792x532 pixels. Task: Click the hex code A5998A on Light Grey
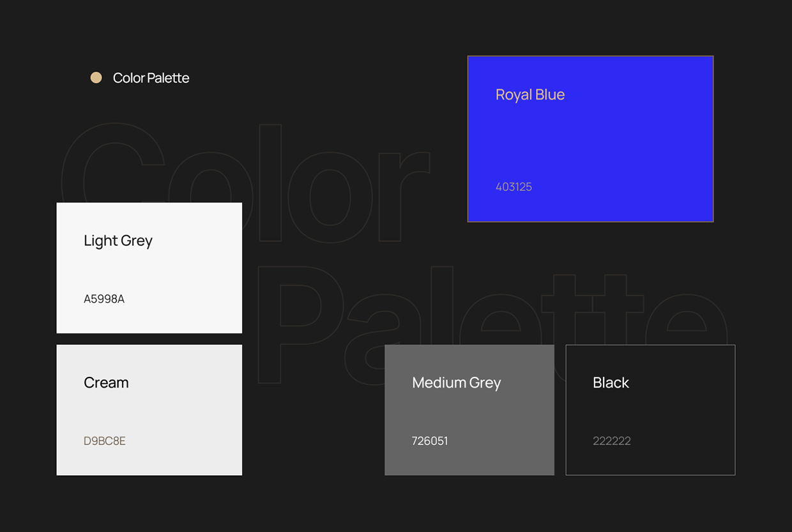tap(103, 298)
